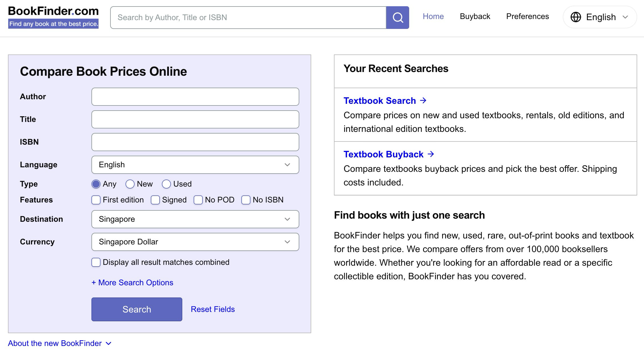The width and height of the screenshot is (644, 359).
Task: Click the magnifier search button in header
Action: coord(398,18)
